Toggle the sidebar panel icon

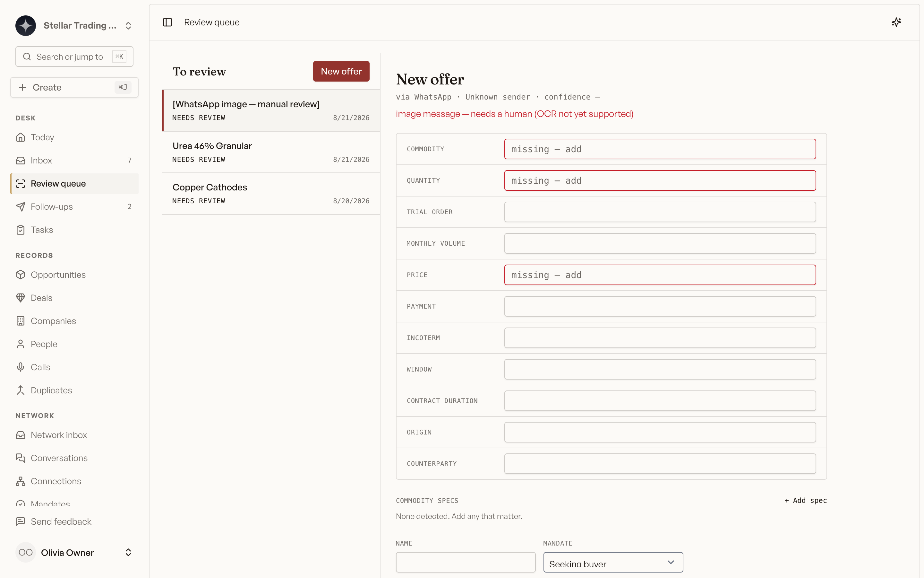(x=167, y=22)
